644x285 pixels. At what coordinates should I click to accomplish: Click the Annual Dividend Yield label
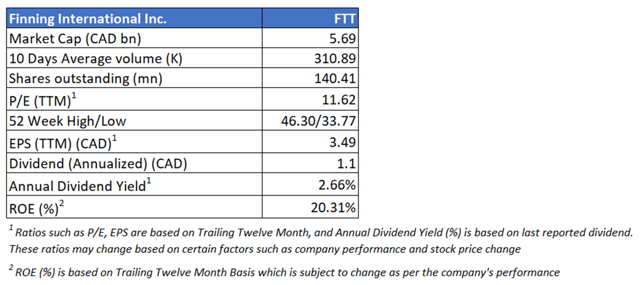click(x=80, y=185)
